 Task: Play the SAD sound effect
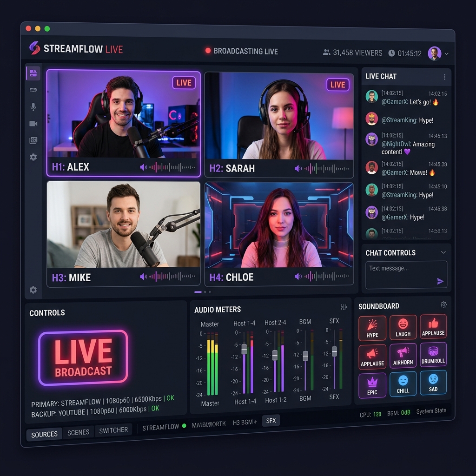[433, 383]
